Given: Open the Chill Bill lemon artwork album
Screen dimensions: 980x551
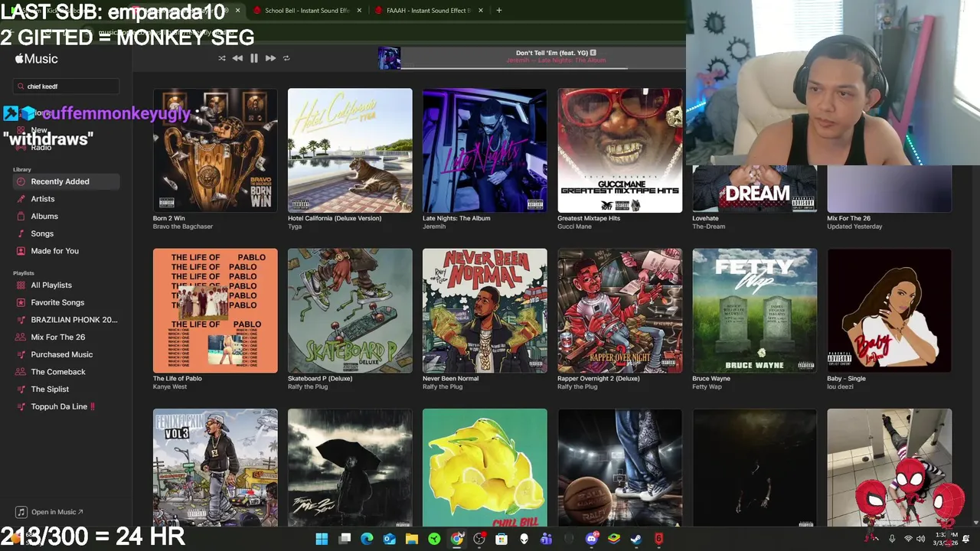Looking at the screenshot, I should click(485, 468).
